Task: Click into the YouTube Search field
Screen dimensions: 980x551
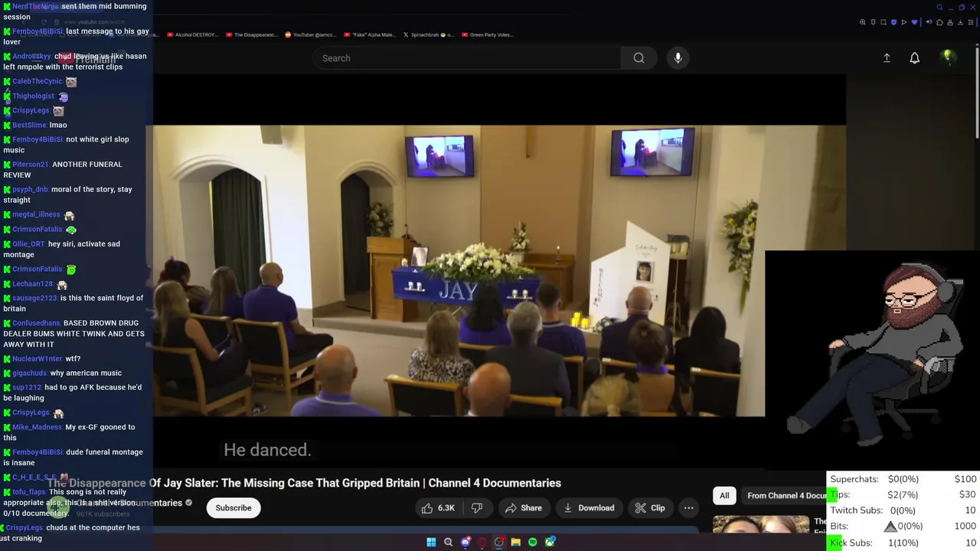Action: (x=467, y=58)
